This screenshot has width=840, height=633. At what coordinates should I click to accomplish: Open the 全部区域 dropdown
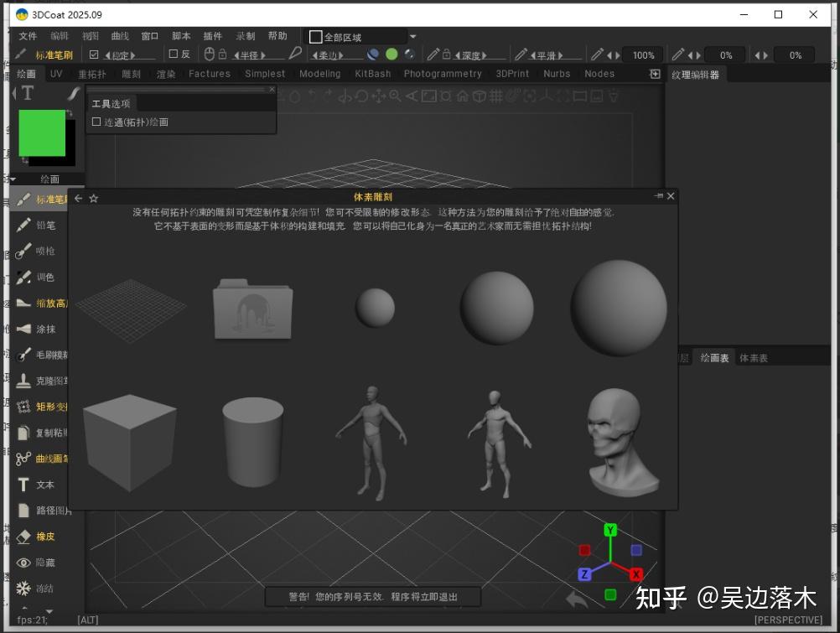[x=411, y=36]
